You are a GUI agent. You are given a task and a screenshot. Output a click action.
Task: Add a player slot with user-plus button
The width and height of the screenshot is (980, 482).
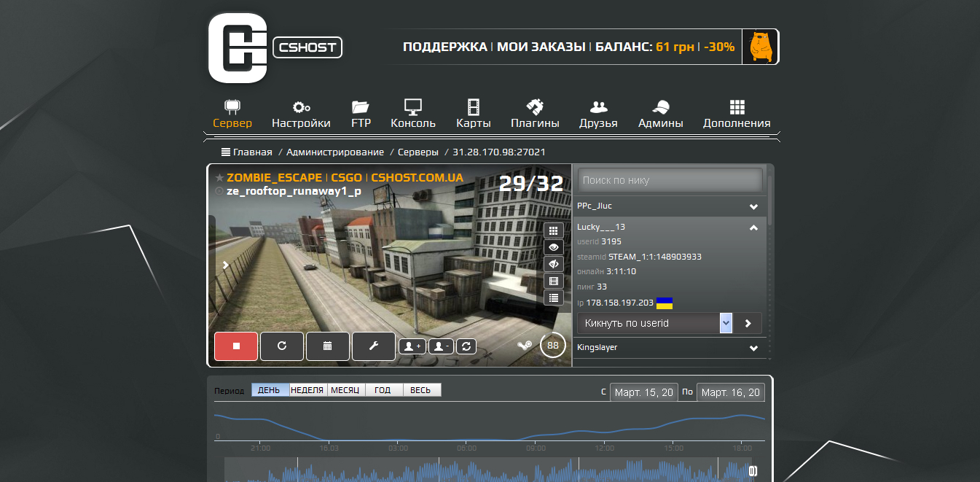(412, 346)
